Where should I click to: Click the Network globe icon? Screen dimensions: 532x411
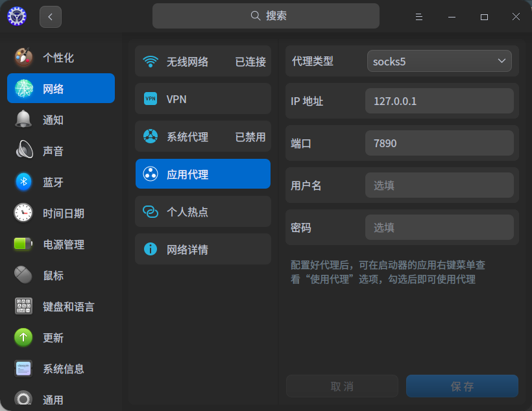click(x=24, y=89)
